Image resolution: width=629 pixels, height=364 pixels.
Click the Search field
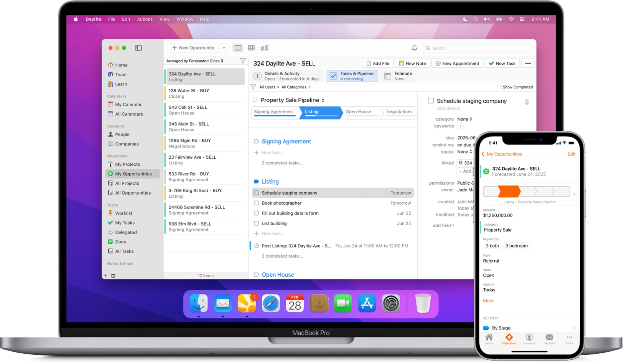pyautogui.click(x=478, y=48)
